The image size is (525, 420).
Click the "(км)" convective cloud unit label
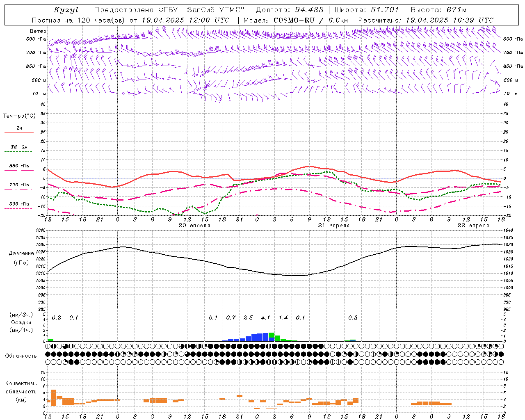click(21, 399)
